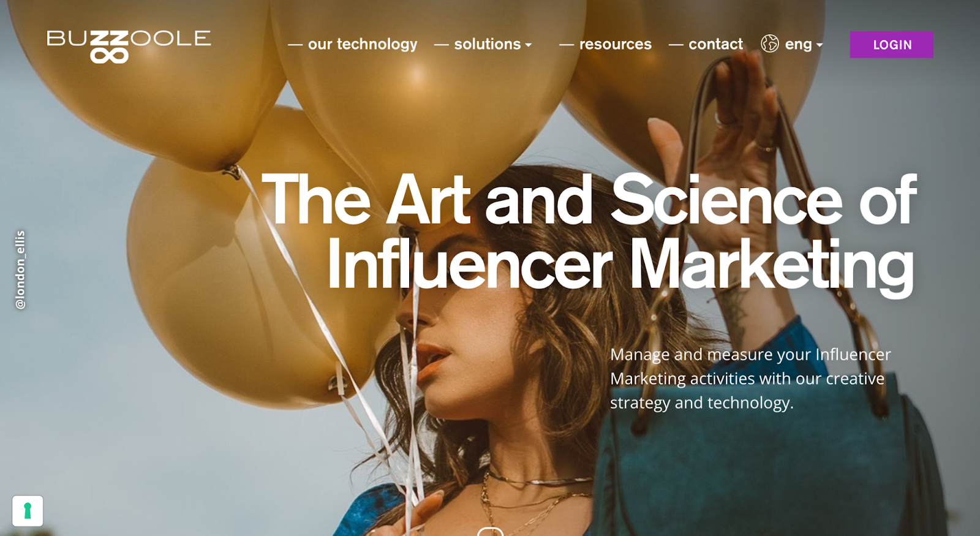Open the @london_ellis photo credit
Screen dimensions: 980x536
pyautogui.click(x=20, y=270)
